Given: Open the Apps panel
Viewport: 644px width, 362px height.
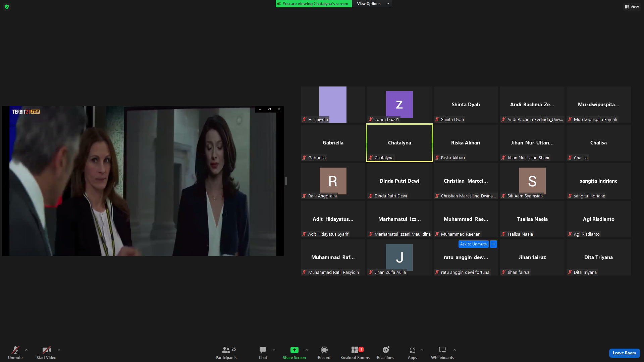Looking at the screenshot, I should point(412,353).
